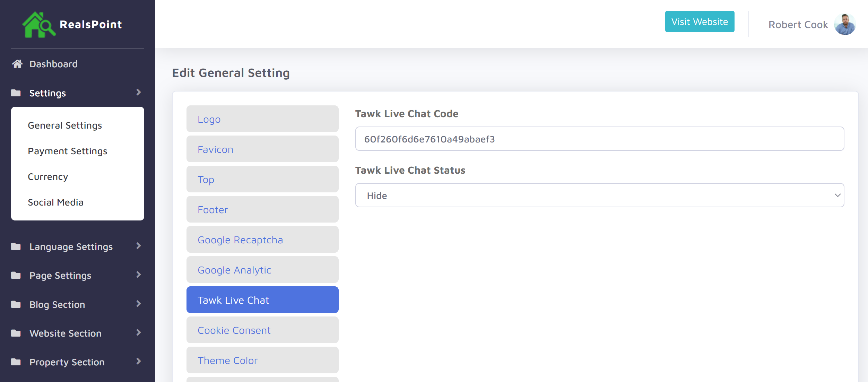
Task: Switch to the Google Recaptcha tab
Action: pyautogui.click(x=262, y=240)
